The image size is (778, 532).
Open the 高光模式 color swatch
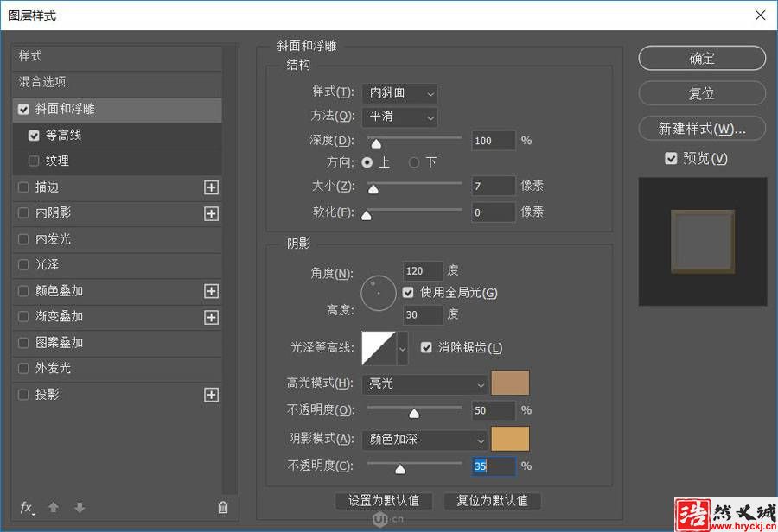(x=510, y=383)
